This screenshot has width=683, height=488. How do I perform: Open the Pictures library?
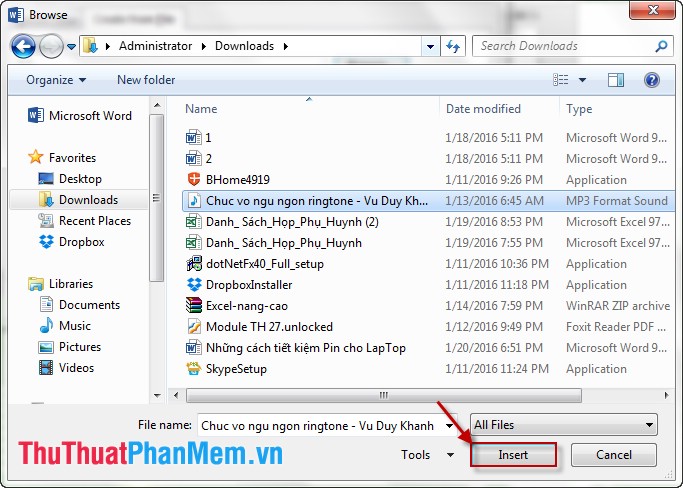[x=70, y=347]
